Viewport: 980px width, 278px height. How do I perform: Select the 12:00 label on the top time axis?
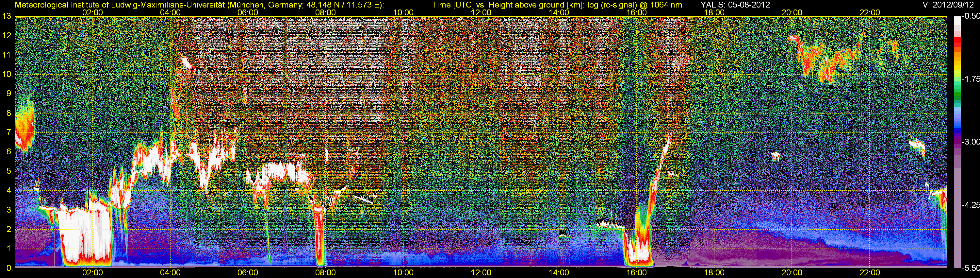[x=481, y=12]
